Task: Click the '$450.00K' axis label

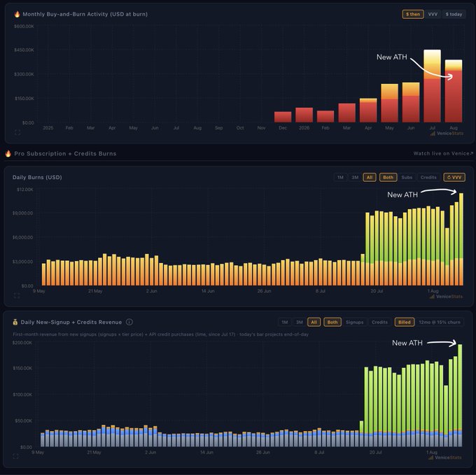Action: [24, 50]
